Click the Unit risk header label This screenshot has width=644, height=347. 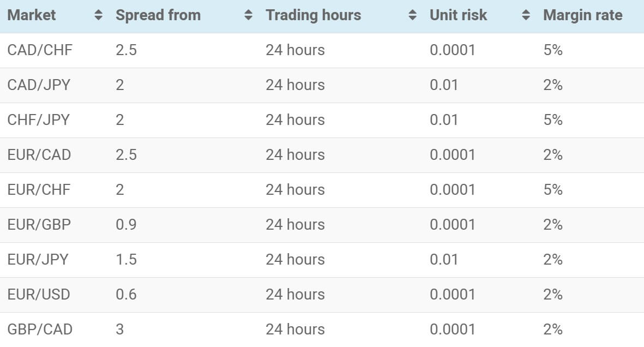click(459, 15)
